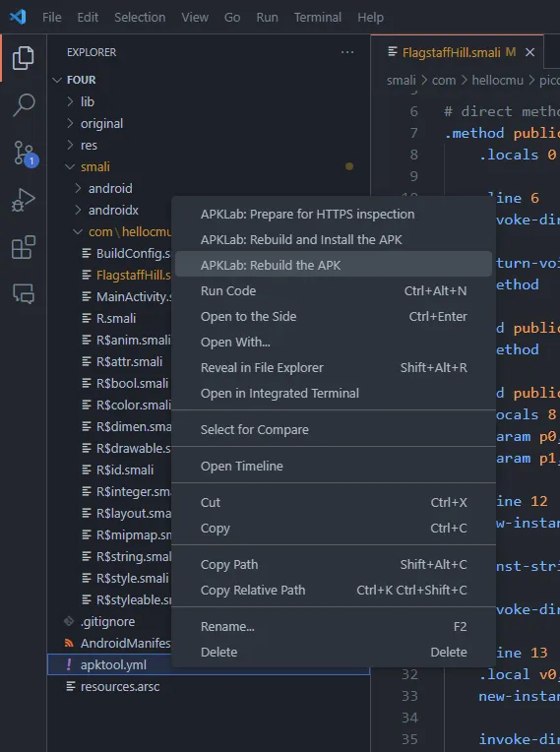Select Open to the Side

334,316
